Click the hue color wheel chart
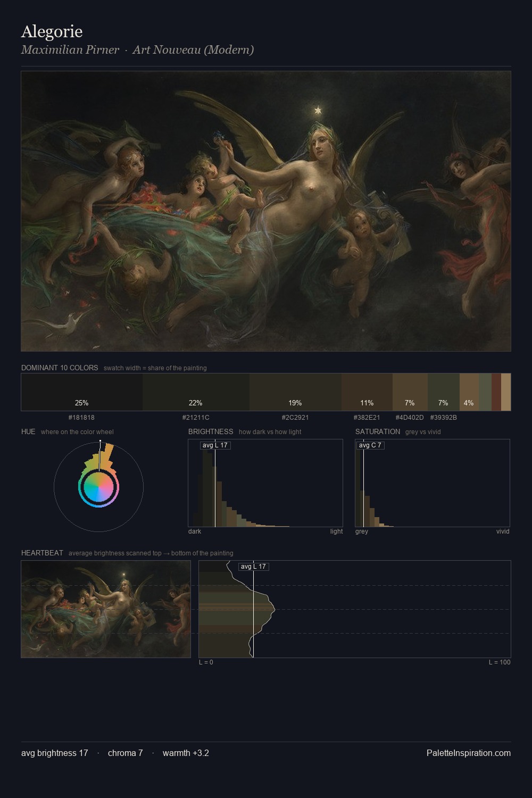532x798 pixels. (98, 486)
